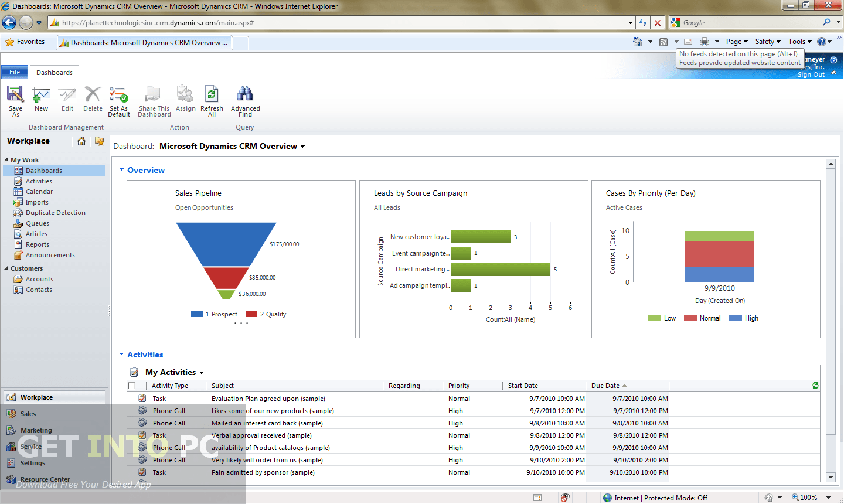
Task: Click the browser Home icon
Action: pyautogui.click(x=638, y=42)
